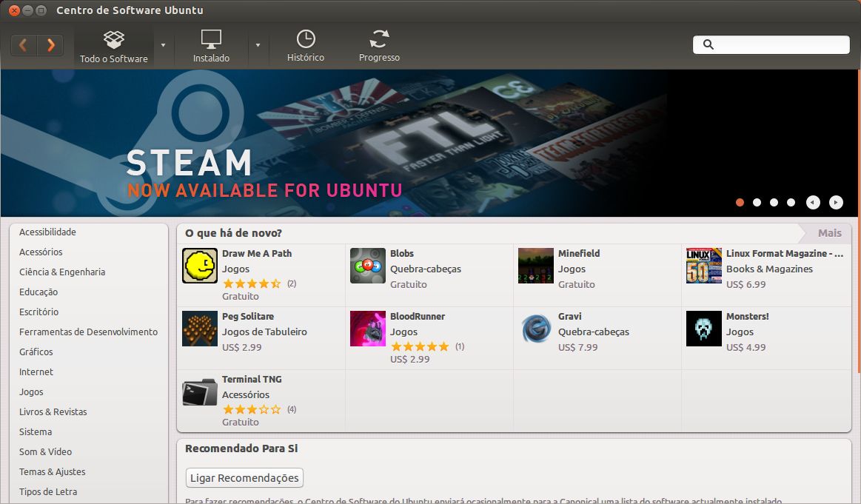Click the Mais link for new apps
Screen dimensions: 861x504
pos(829,233)
